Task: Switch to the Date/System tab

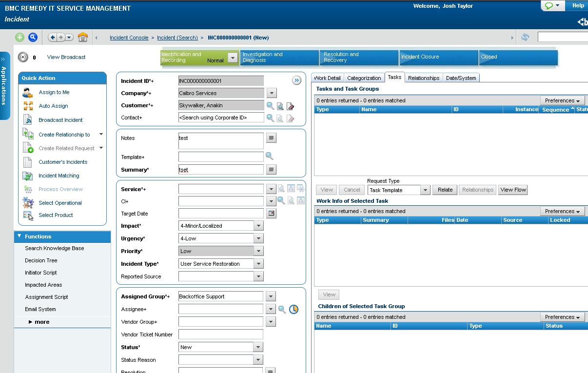Action: (461, 78)
